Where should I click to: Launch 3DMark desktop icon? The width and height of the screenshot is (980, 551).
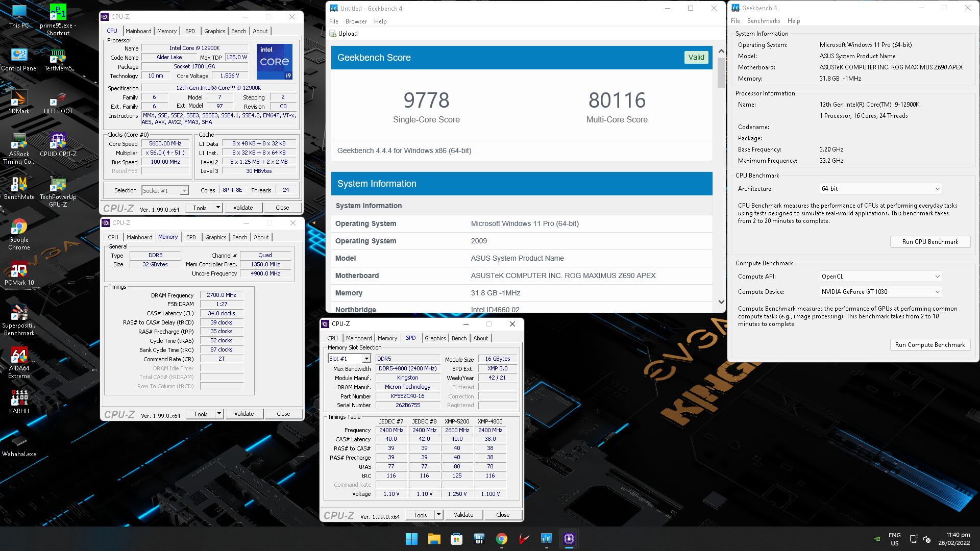click(19, 102)
